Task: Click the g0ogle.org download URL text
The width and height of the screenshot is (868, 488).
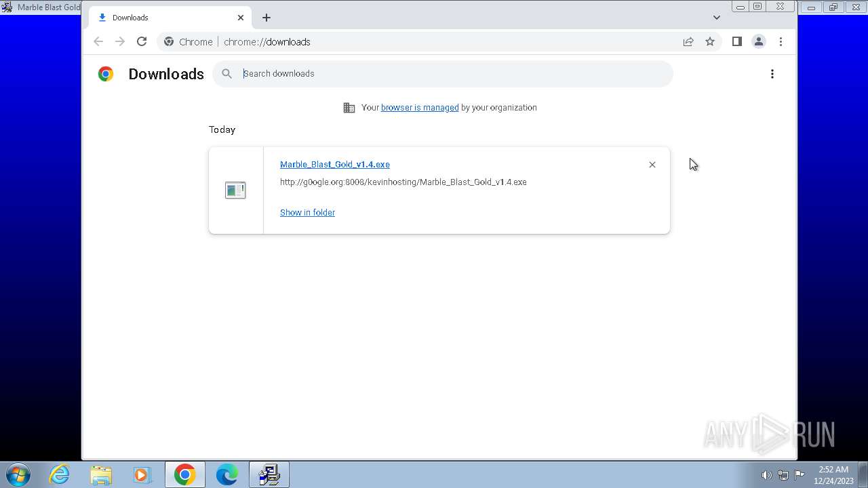Action: pyautogui.click(x=403, y=182)
